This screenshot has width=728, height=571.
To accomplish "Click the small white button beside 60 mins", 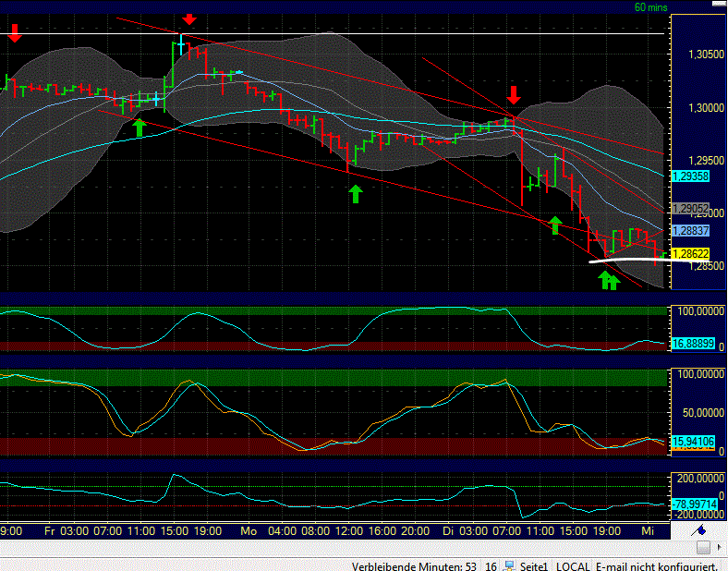I will [x=719, y=4].
